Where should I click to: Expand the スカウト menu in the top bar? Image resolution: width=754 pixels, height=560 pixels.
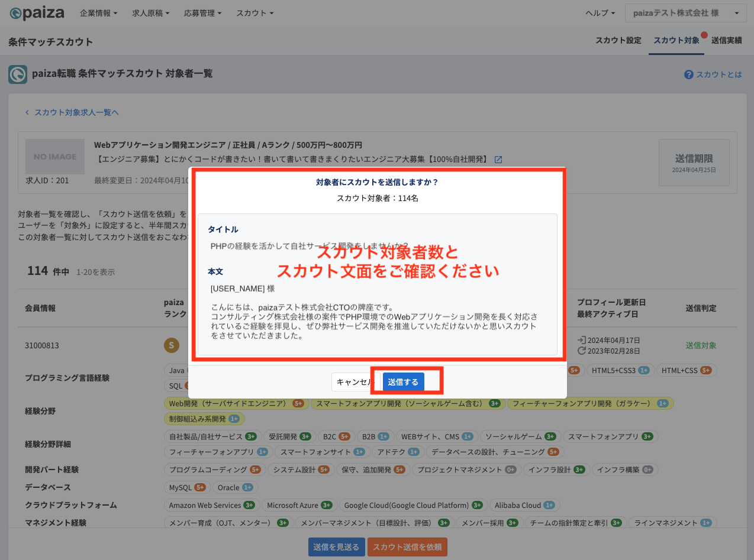(x=255, y=13)
